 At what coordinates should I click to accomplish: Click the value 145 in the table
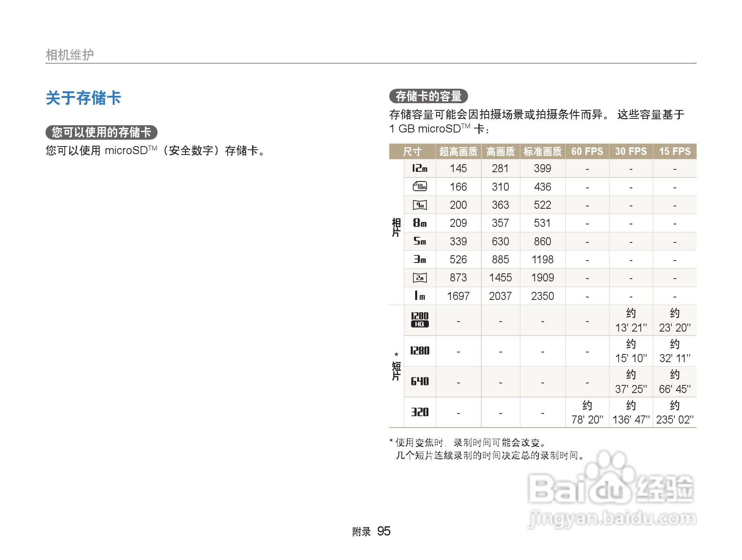pos(458,169)
